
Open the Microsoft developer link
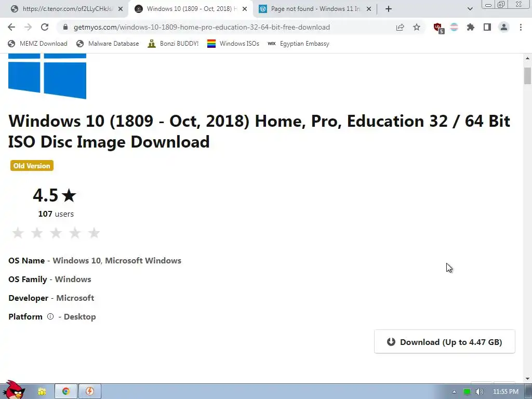75,298
